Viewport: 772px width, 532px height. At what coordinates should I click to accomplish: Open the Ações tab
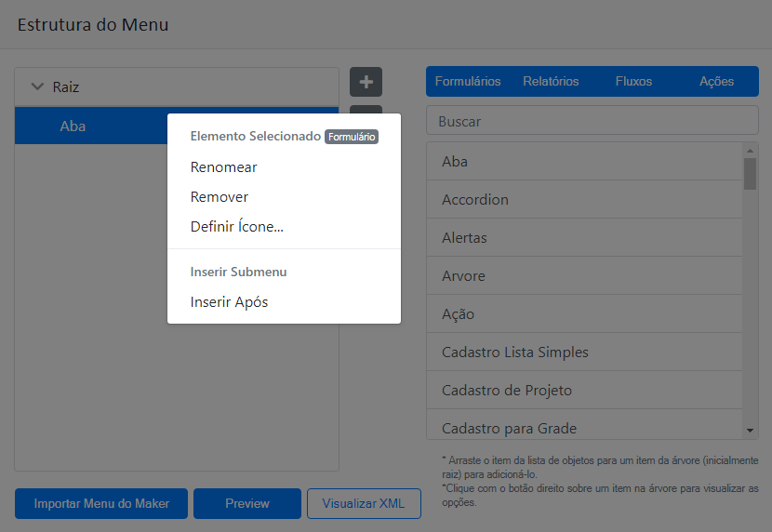(716, 82)
